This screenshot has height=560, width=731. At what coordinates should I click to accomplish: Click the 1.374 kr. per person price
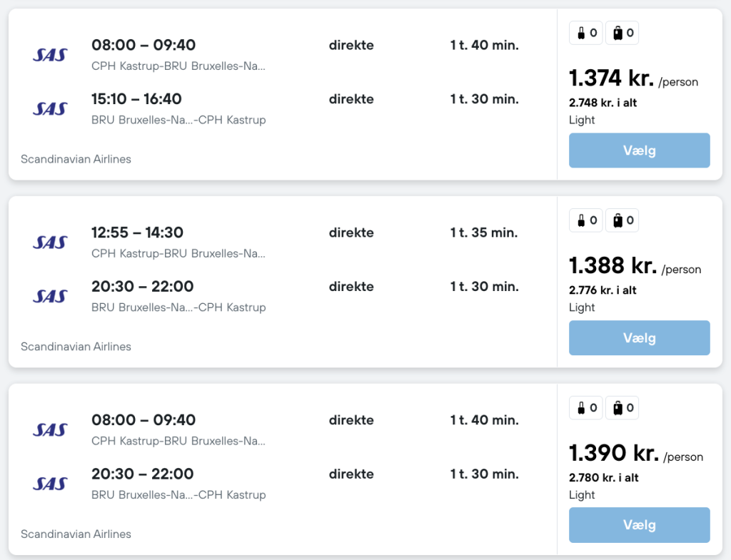click(612, 78)
